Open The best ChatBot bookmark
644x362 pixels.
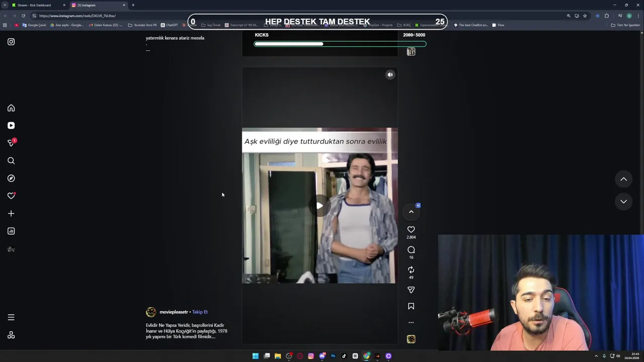click(471, 25)
